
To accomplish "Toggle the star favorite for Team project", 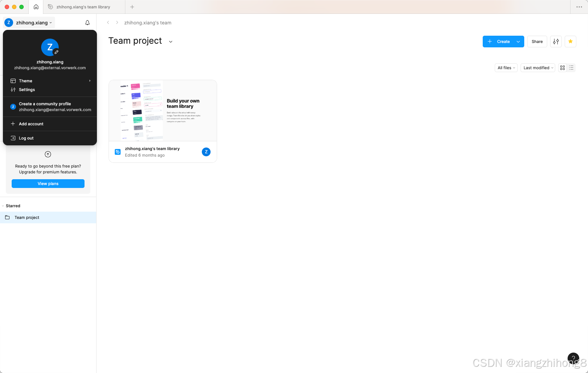I will click(571, 42).
